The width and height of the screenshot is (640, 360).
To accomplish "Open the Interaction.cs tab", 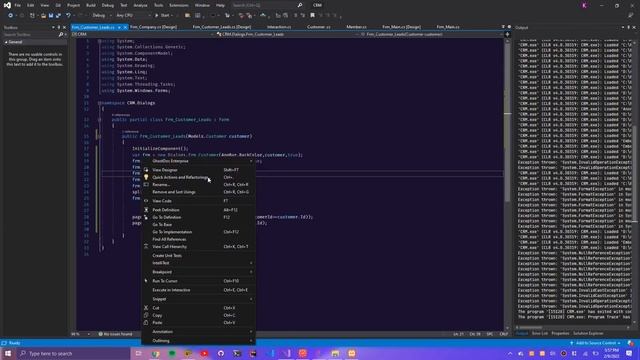I will [x=279, y=27].
